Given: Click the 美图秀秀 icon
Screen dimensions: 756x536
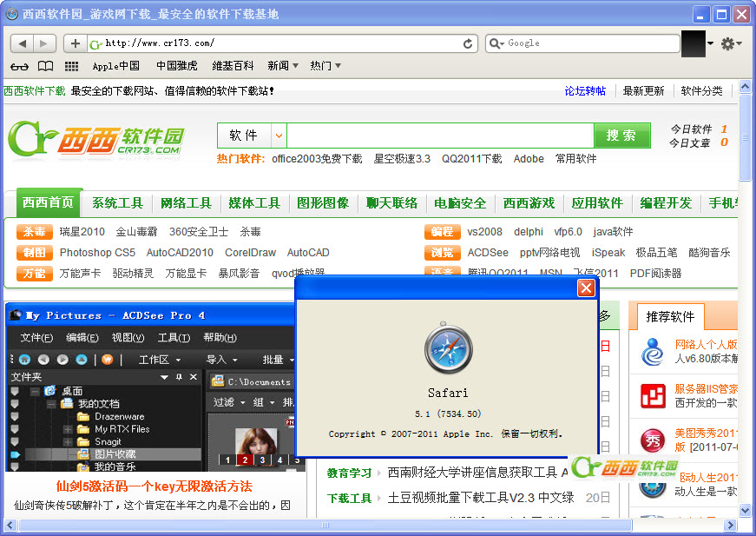Looking at the screenshot, I should pos(653,440).
